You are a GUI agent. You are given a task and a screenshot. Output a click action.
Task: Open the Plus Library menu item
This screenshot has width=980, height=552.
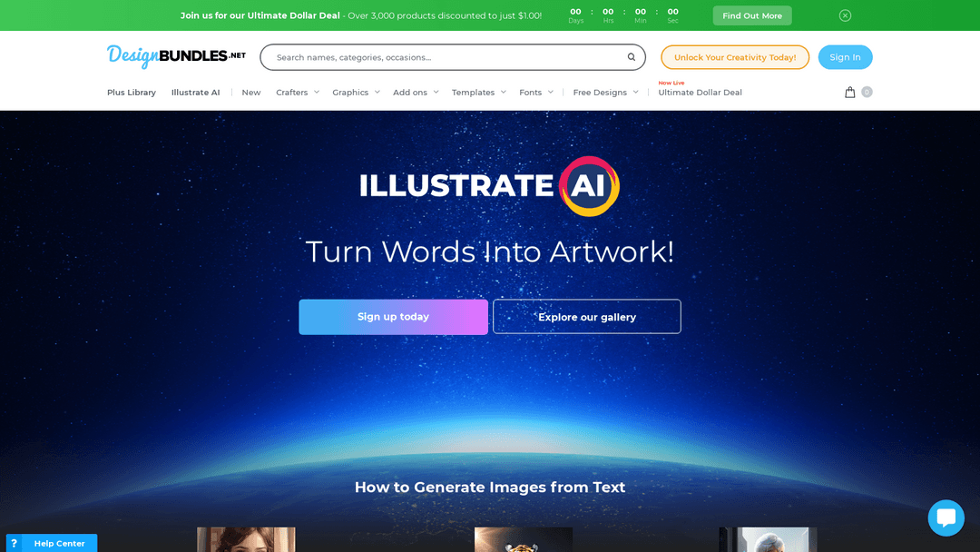pyautogui.click(x=132, y=93)
